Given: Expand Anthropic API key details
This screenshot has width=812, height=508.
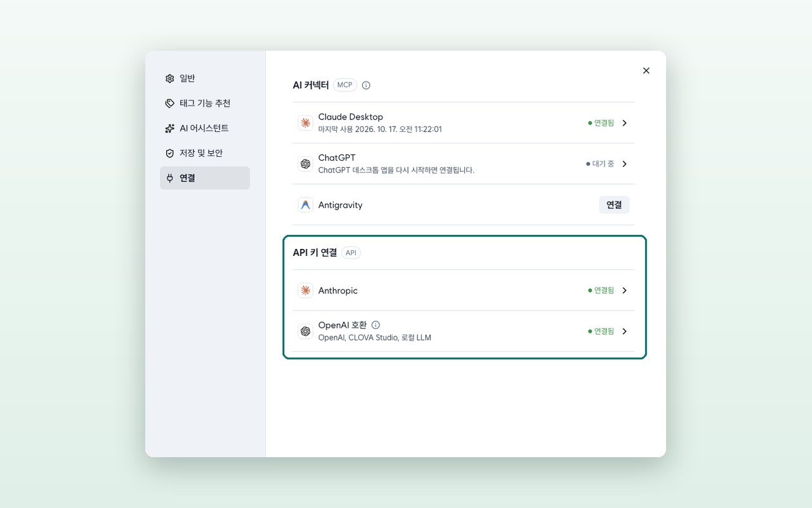Looking at the screenshot, I should click(624, 290).
